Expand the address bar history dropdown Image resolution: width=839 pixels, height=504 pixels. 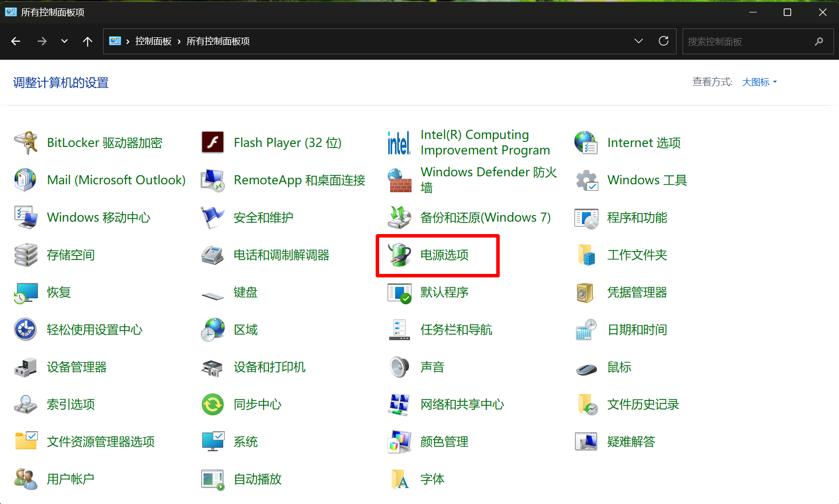[x=639, y=41]
